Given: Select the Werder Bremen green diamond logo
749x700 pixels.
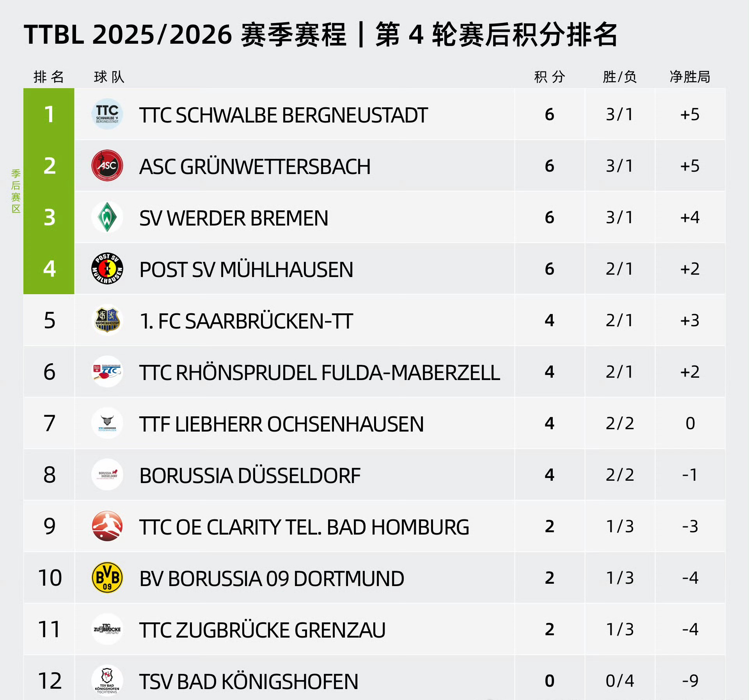Looking at the screenshot, I should (107, 217).
